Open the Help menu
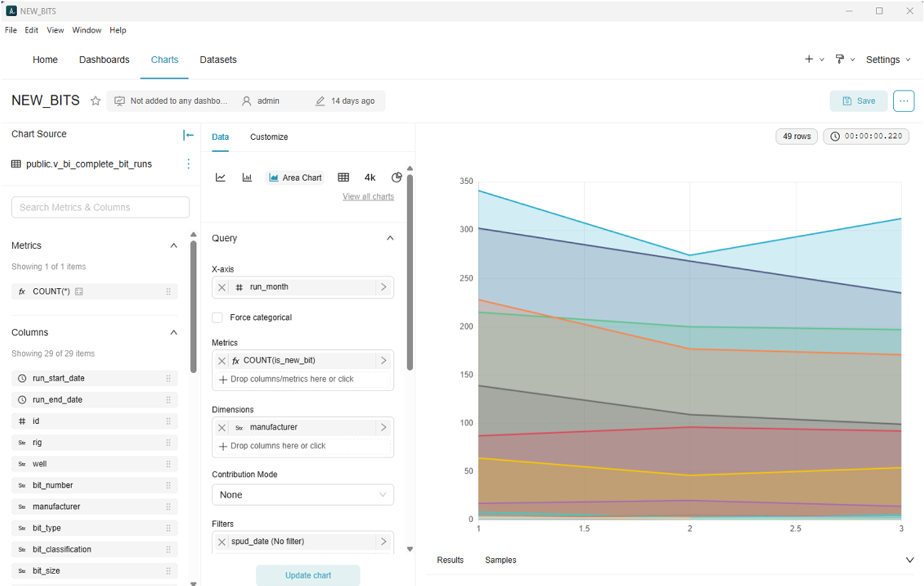Viewport: 924px width, 586px height. click(118, 30)
